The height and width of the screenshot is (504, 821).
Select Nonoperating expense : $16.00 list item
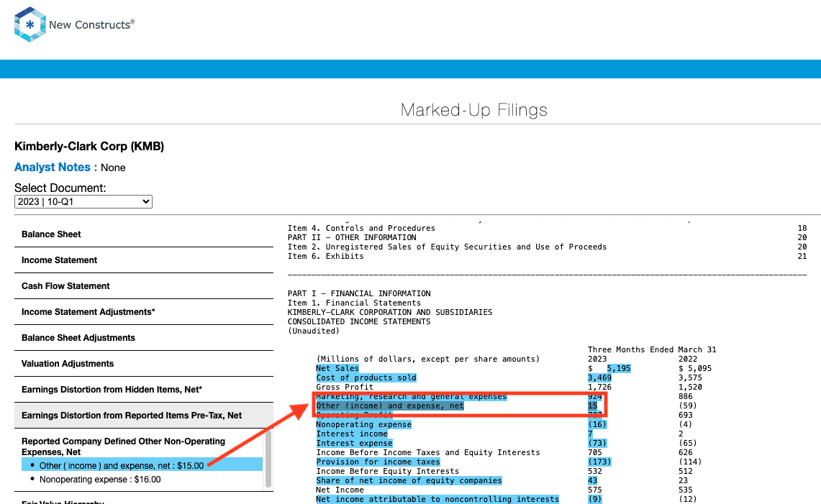[100, 480]
